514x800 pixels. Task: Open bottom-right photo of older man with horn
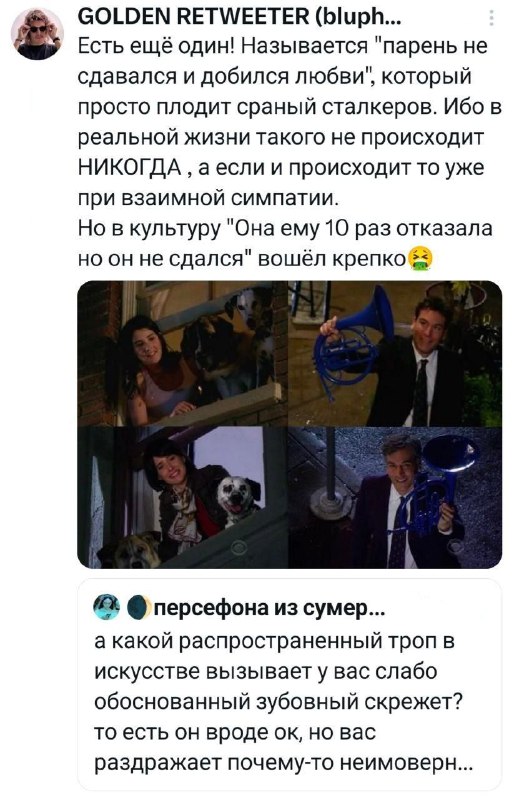[396, 497]
